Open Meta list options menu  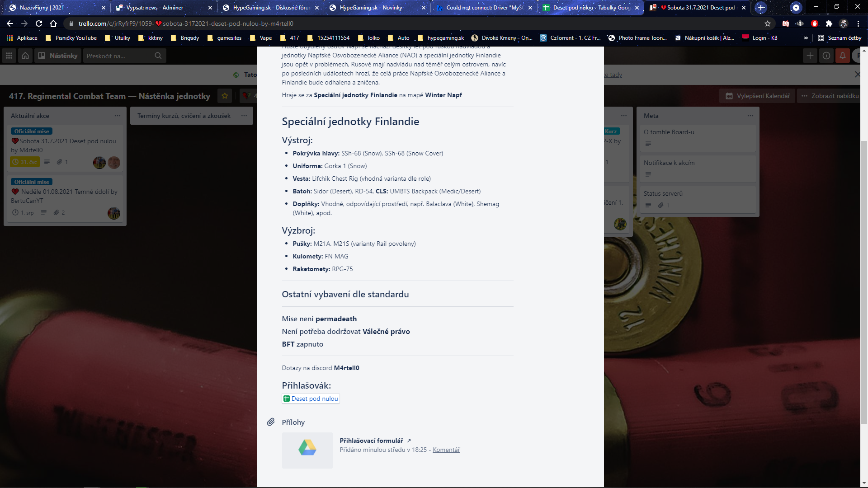pos(750,116)
